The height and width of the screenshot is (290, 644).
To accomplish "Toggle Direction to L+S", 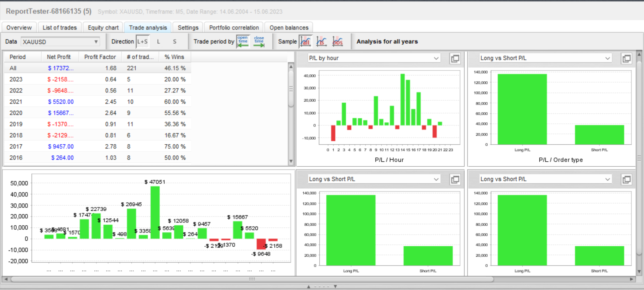I will [x=142, y=42].
